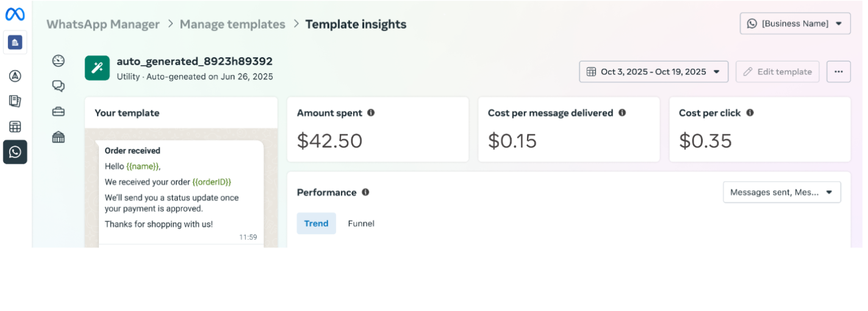Open the table grid icon in left rail
This screenshot has width=868, height=311.
point(15,127)
